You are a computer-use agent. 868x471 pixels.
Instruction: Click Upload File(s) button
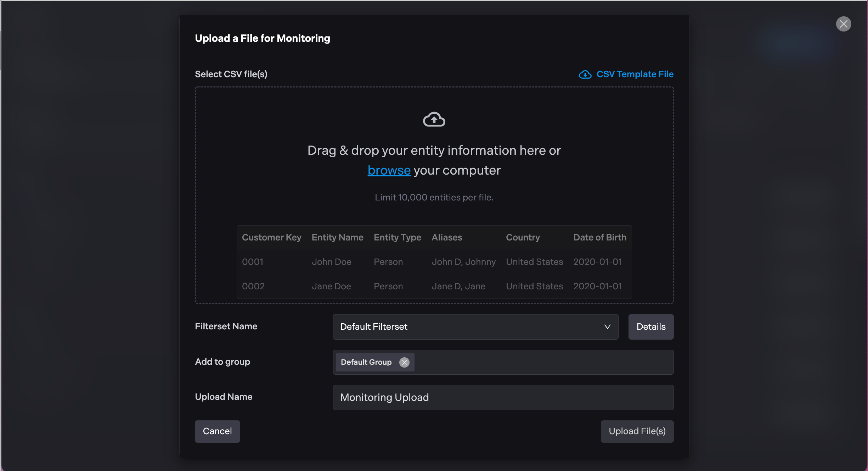(637, 431)
